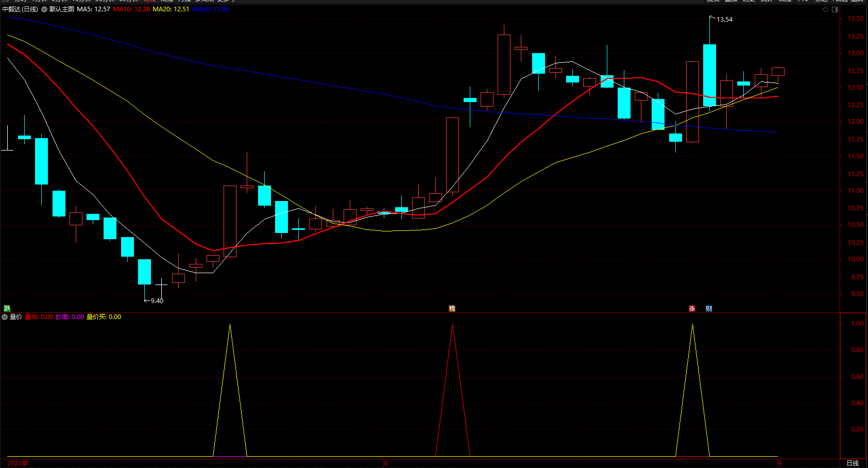Click the 0.20 indicator axis label
Screen dimensions: 868x468
point(857,429)
